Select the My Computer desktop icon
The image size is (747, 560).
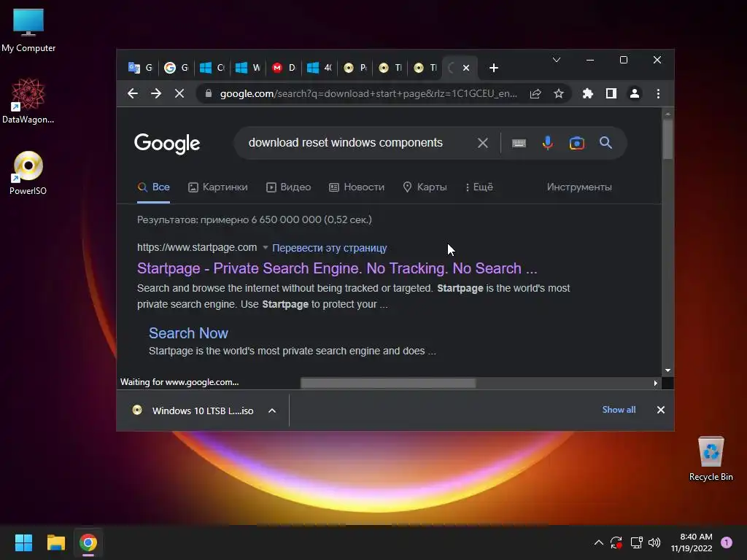point(28,30)
